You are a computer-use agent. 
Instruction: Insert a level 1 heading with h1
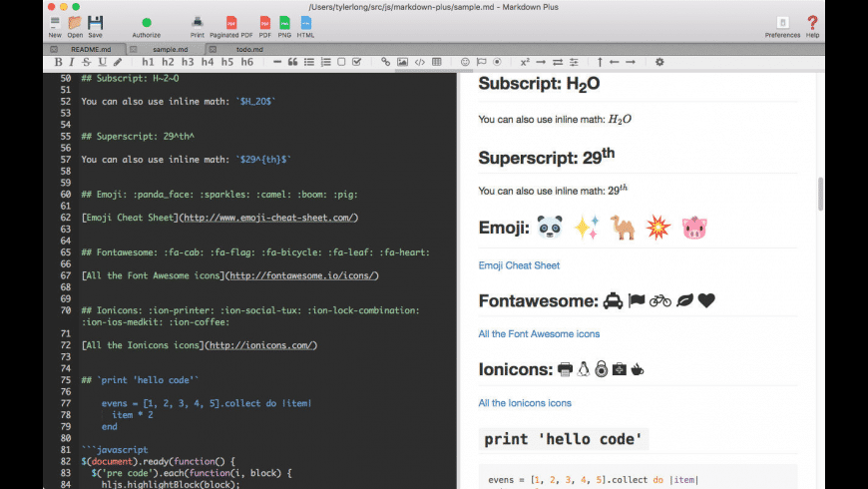[148, 62]
